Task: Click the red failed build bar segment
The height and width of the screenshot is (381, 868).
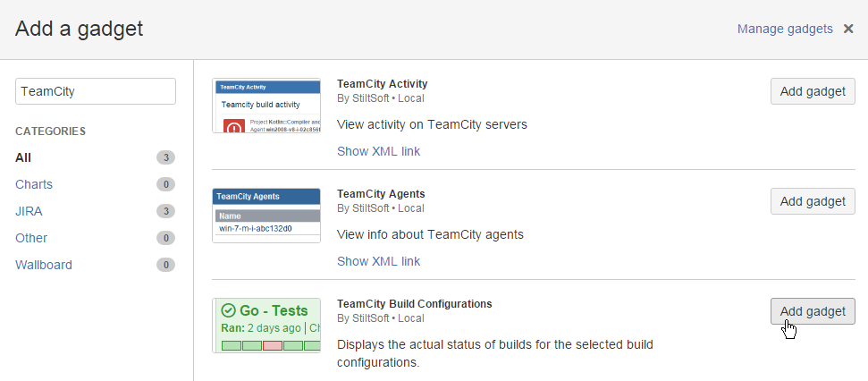Action: coord(273,345)
